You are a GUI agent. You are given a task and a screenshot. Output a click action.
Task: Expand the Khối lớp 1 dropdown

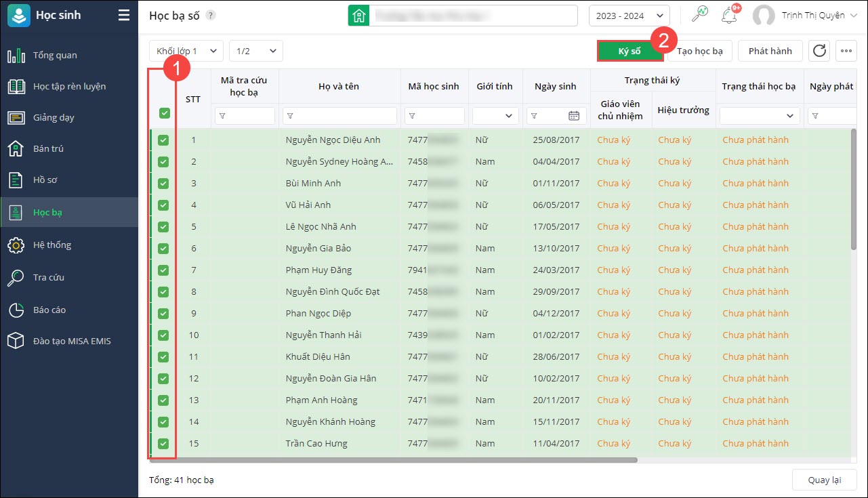pyautogui.click(x=186, y=51)
